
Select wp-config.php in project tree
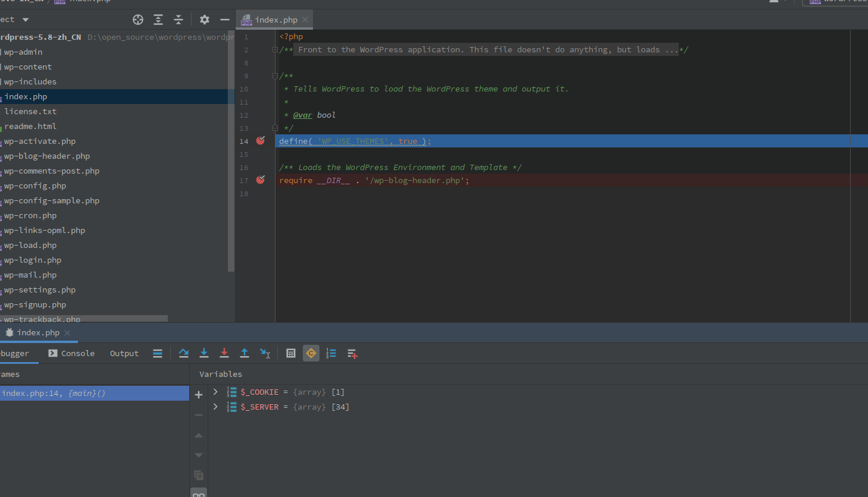(35, 185)
